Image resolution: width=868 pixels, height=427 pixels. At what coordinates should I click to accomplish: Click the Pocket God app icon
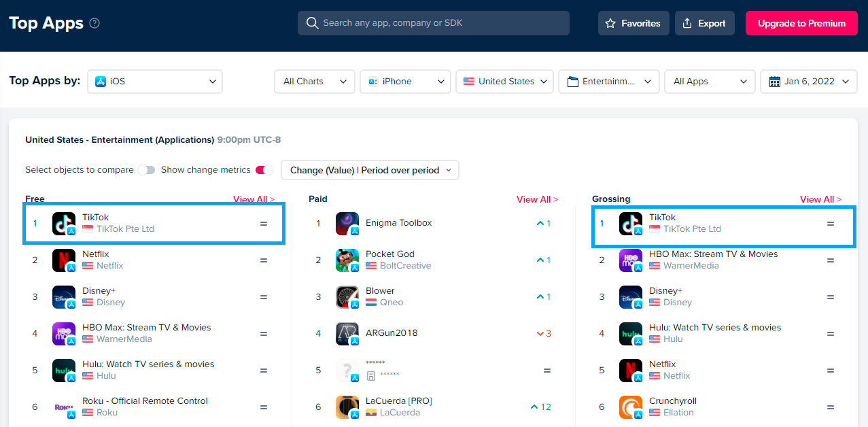tap(347, 260)
